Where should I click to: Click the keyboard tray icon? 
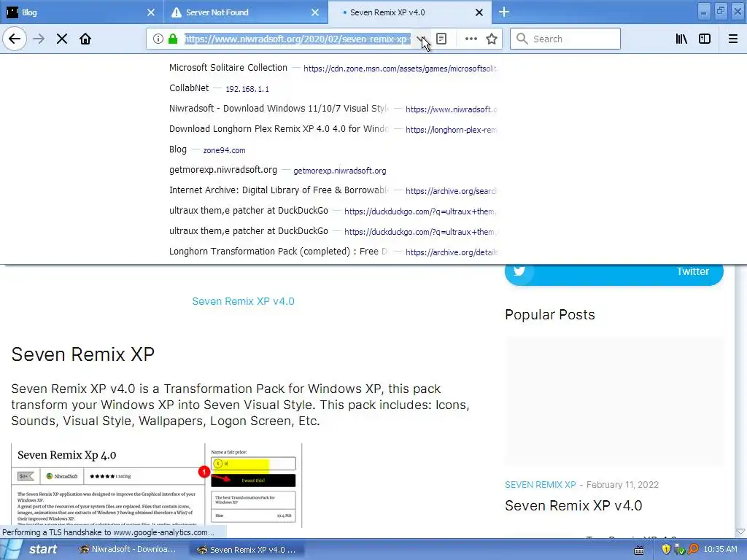coord(639,551)
